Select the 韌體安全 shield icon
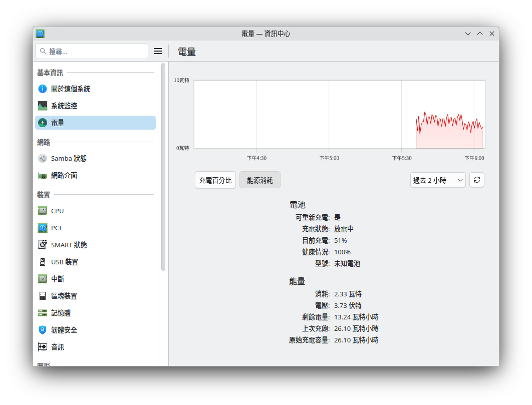This screenshot has width=532, height=405. [x=43, y=330]
